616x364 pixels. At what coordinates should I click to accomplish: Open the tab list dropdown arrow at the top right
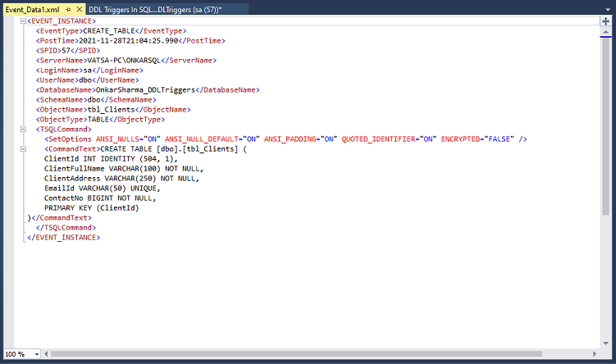click(x=608, y=9)
